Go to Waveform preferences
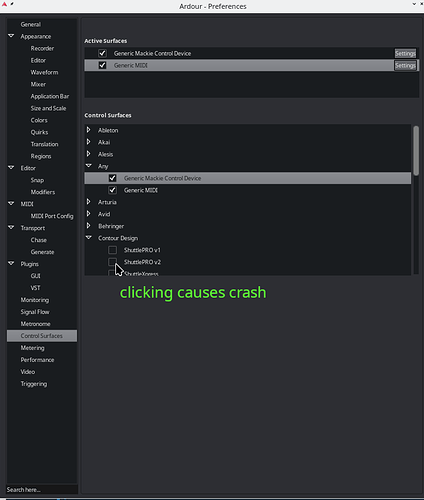Screen dimensions: 424x500 point(44,72)
